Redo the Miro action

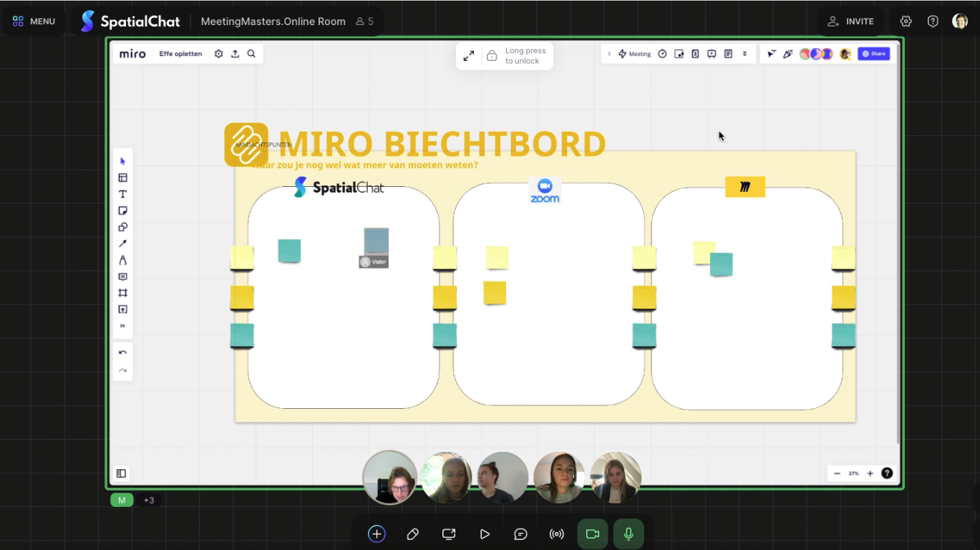122,370
